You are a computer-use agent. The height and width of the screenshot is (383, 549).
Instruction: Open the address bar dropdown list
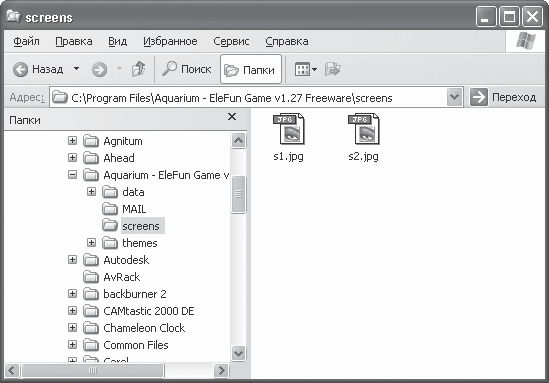point(454,97)
